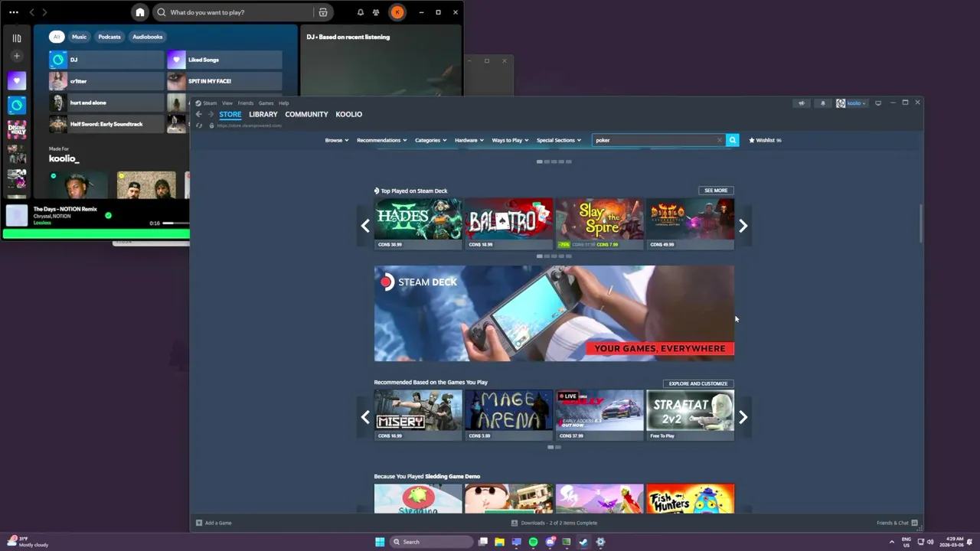Select Audiobooks filter chip in Spotify

[x=147, y=37]
